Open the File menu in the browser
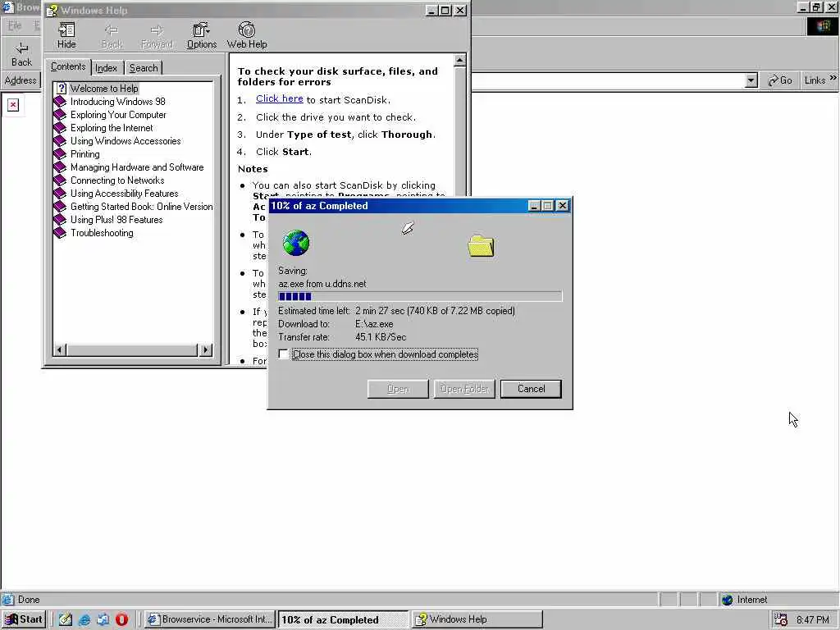The width and height of the screenshot is (840, 630). pyautogui.click(x=15, y=25)
